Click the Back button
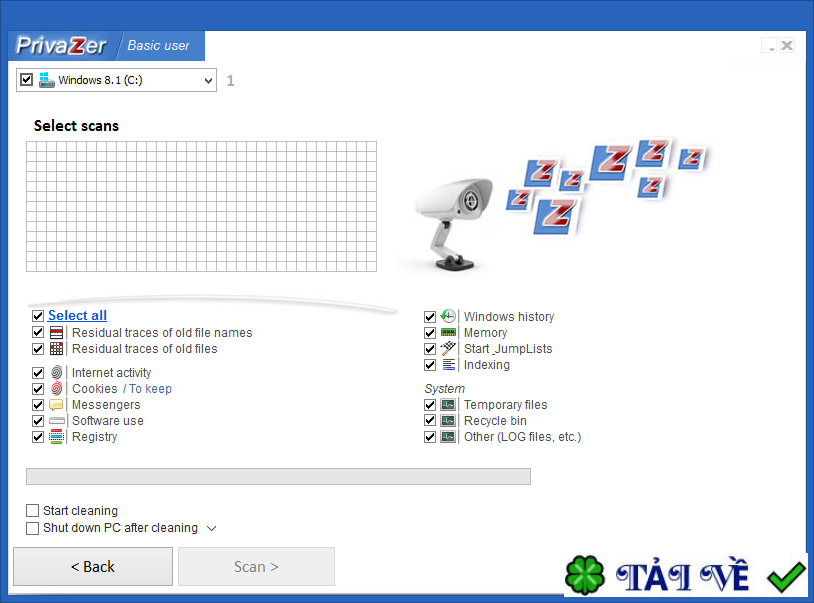814x603 pixels. point(93,567)
